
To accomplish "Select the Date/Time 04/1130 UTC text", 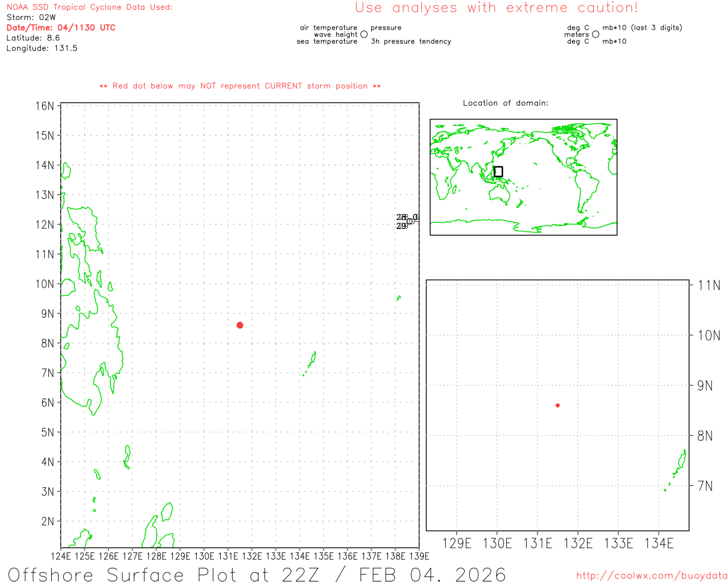I will coord(61,28).
